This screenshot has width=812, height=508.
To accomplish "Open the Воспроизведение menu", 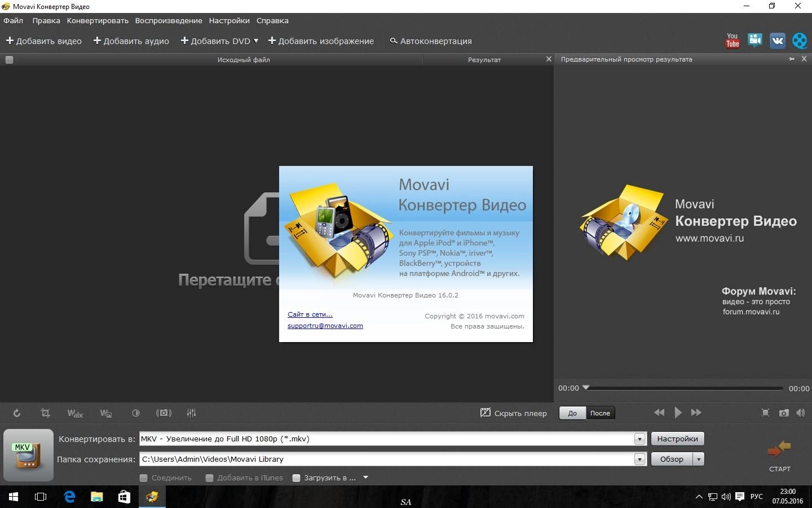I will click(169, 20).
